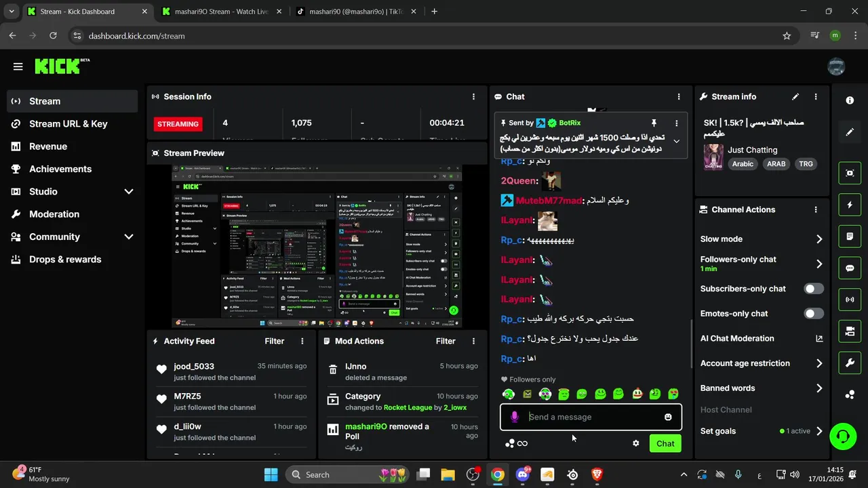This screenshot has width=868, height=488.
Task: Click username MutebM77mad in chat
Action: [549, 201]
